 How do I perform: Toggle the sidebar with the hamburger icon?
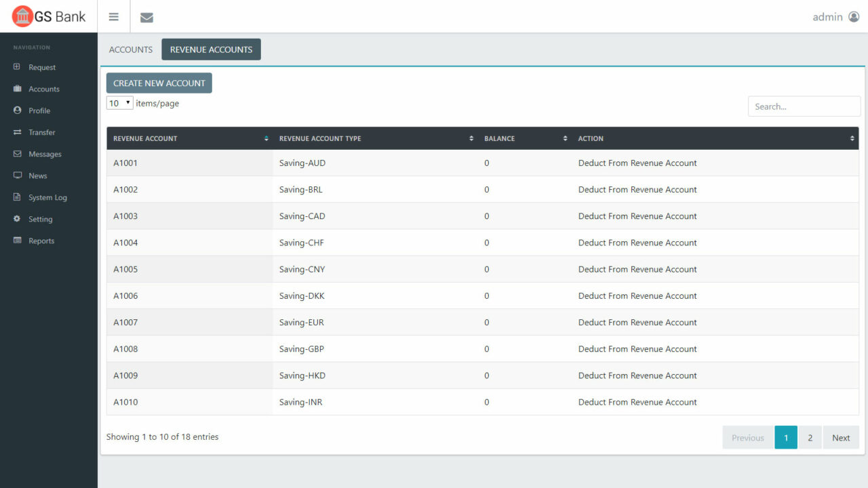click(113, 16)
